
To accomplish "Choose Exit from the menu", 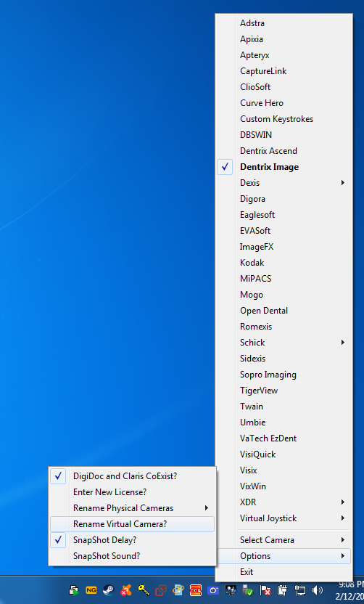I will pyautogui.click(x=284, y=572).
